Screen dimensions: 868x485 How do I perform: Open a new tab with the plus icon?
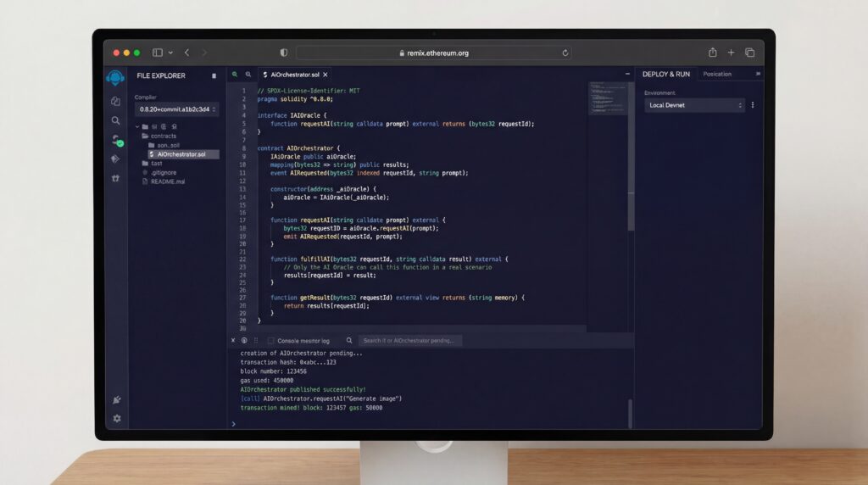[x=731, y=52]
